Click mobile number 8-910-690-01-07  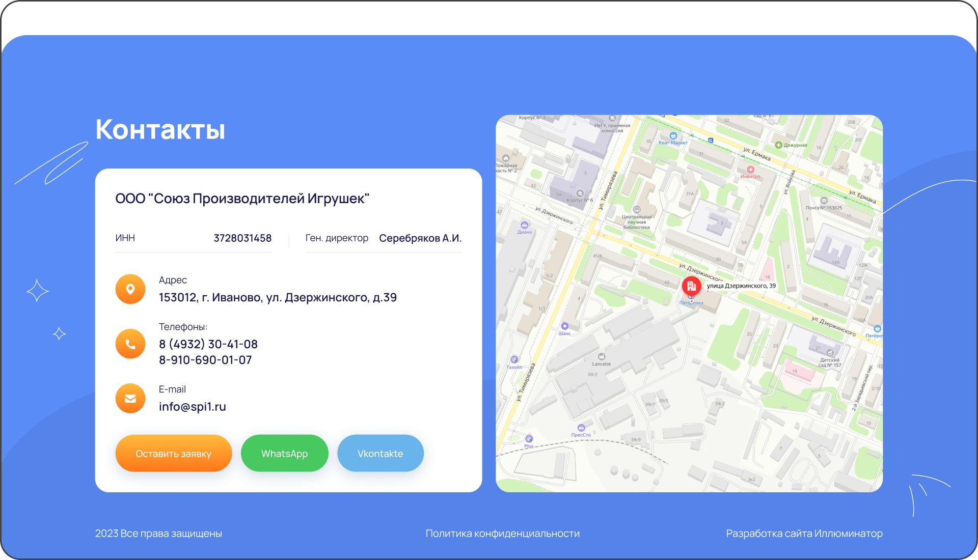pyautogui.click(x=206, y=360)
